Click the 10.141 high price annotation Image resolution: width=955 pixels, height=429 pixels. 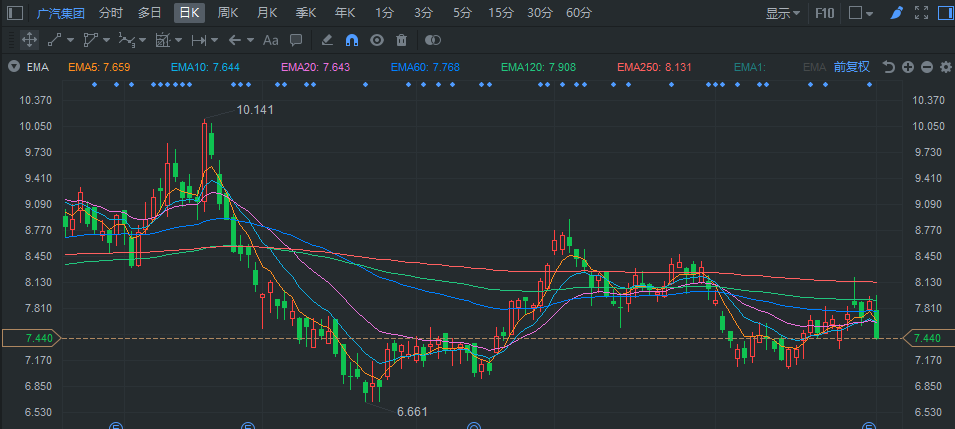255,110
